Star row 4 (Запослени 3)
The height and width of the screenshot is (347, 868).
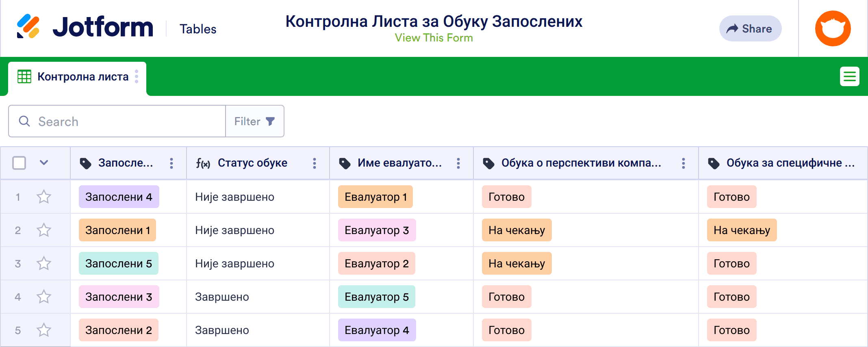[x=44, y=297]
